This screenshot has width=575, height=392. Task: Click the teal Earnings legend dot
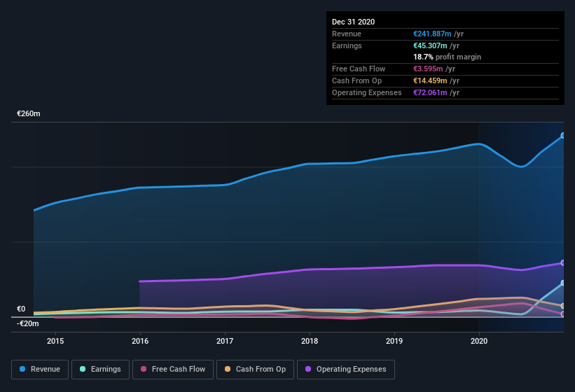click(83, 369)
